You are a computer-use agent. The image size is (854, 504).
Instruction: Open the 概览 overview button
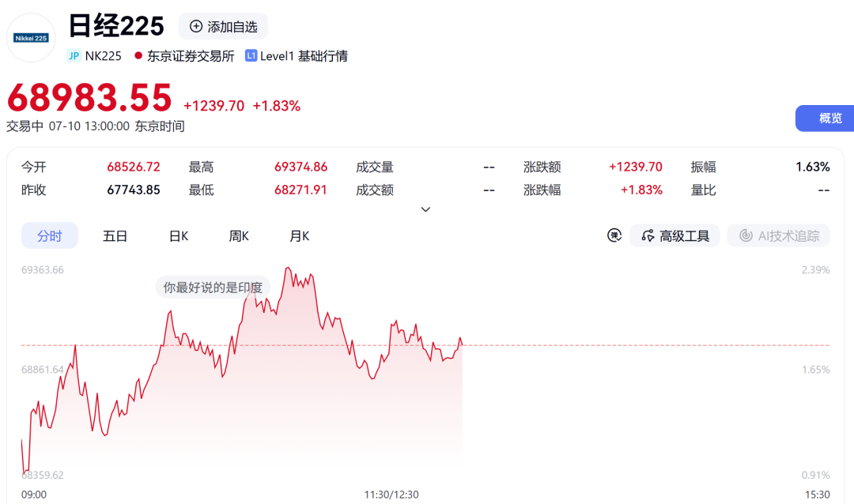825,118
